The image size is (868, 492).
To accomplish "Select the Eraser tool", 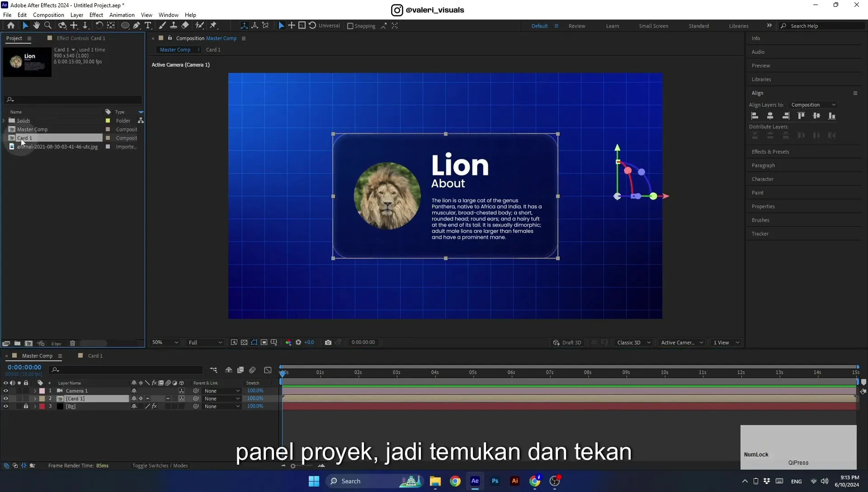I will (185, 26).
